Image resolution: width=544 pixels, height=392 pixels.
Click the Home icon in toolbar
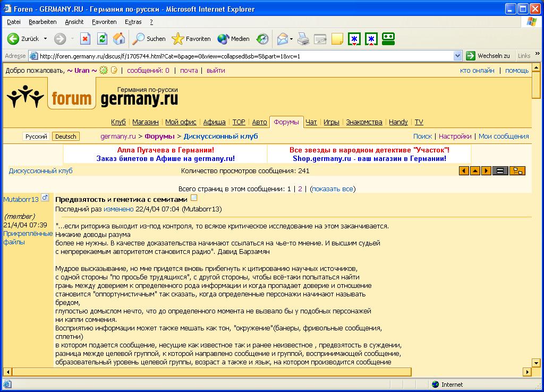119,39
